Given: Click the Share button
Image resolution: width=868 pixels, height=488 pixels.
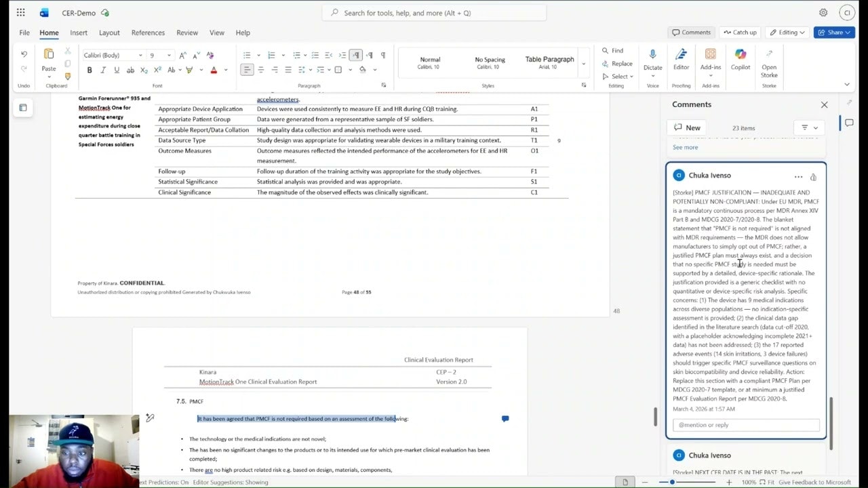Looking at the screenshot, I should [x=835, y=33].
